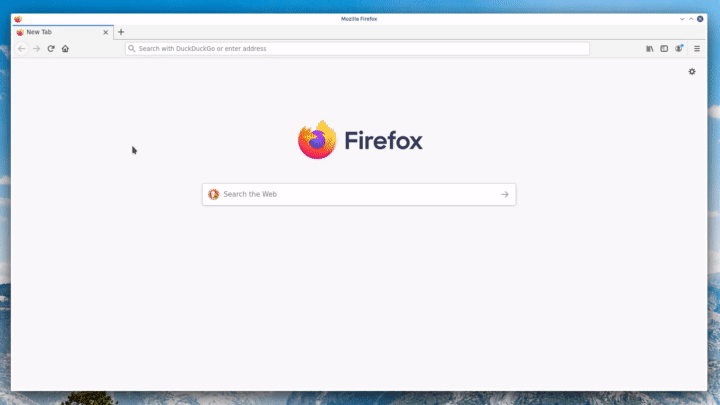Reload the current page
This screenshot has height=405, width=720.
click(51, 49)
